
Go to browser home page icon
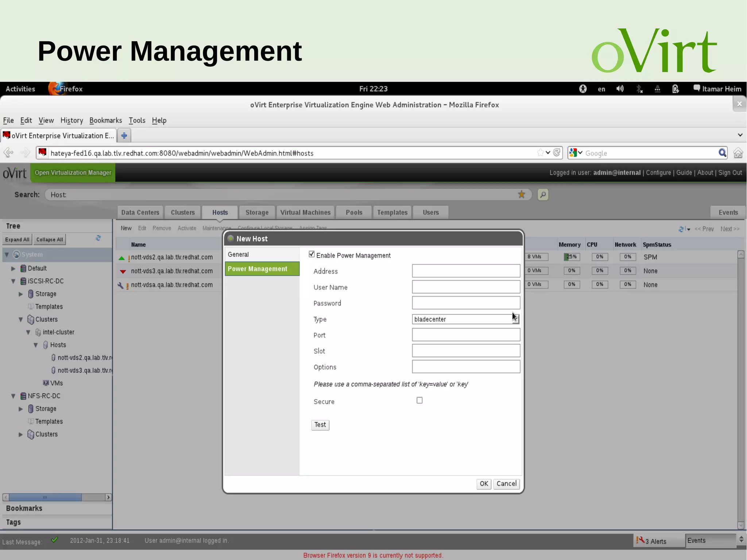[x=738, y=153]
